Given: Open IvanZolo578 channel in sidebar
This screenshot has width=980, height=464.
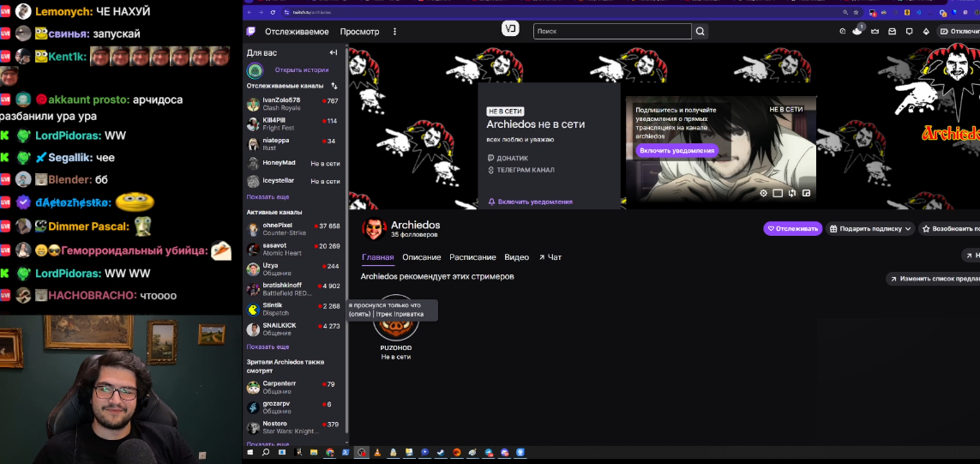Looking at the screenshot, I should click(x=294, y=104).
